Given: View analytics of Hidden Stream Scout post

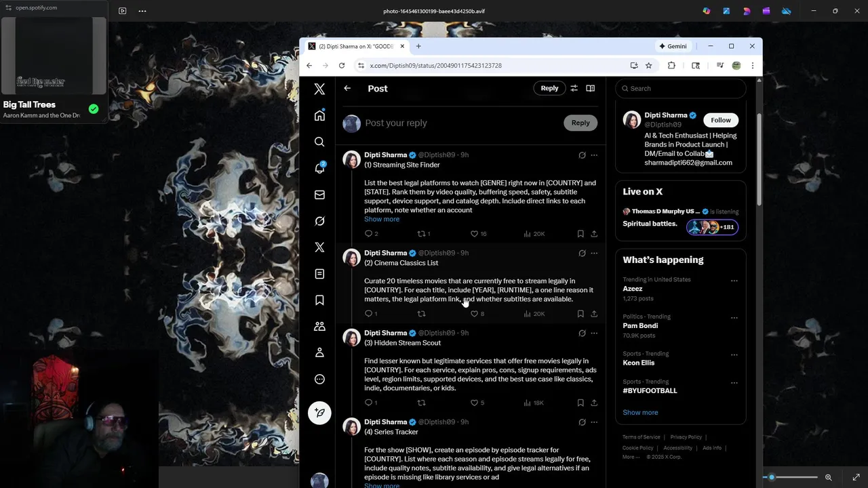Looking at the screenshot, I should [534, 403].
